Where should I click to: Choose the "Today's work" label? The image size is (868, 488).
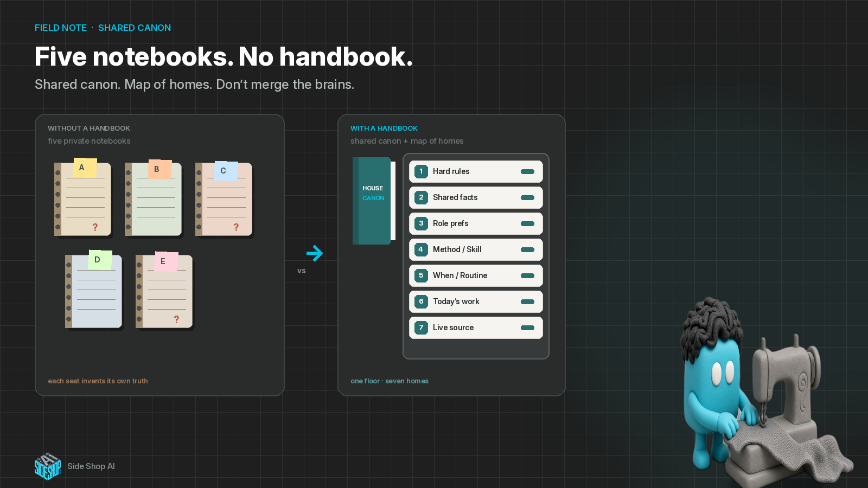tap(456, 301)
